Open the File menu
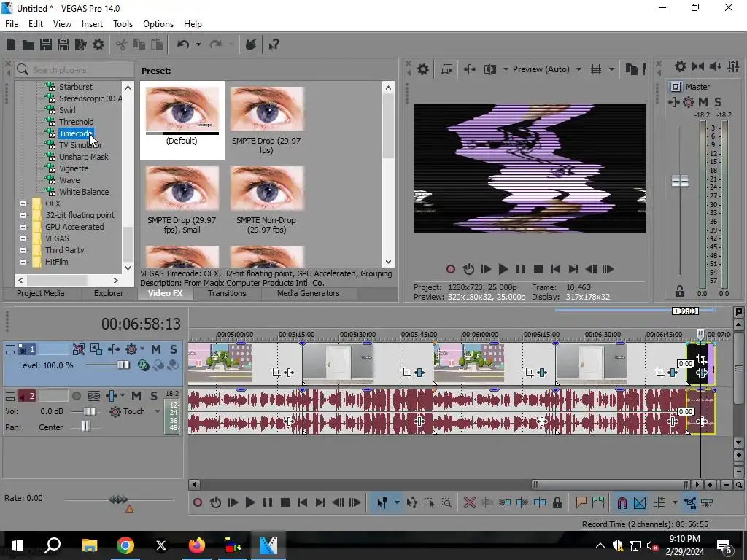This screenshot has height=560, width=747. (x=12, y=24)
